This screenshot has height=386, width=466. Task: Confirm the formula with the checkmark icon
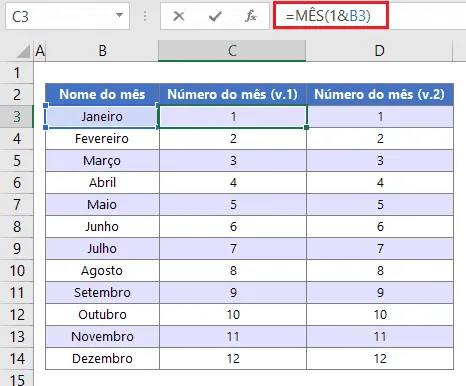coord(215,16)
